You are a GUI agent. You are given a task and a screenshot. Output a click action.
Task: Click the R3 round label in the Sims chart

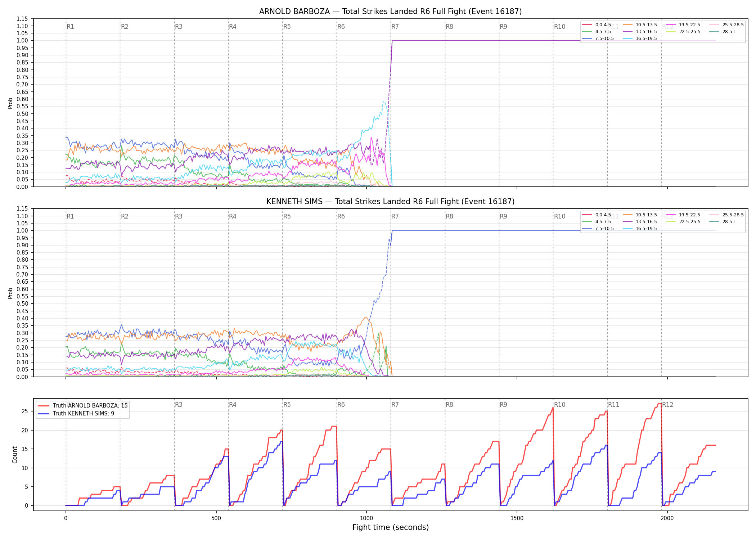pos(179,216)
